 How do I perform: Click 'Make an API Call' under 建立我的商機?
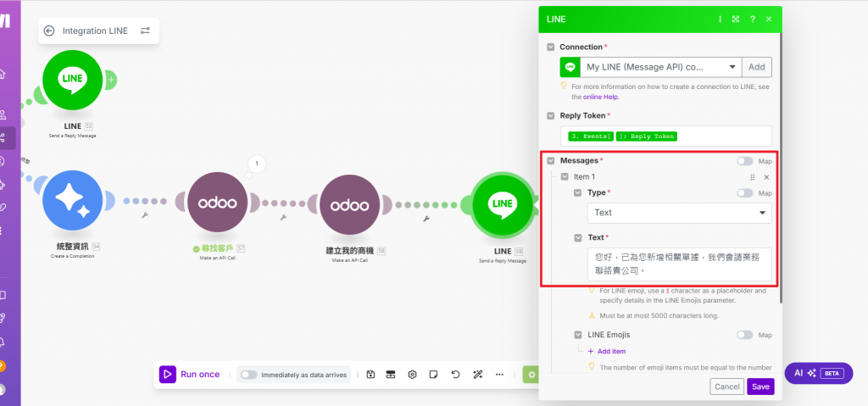[x=350, y=259]
